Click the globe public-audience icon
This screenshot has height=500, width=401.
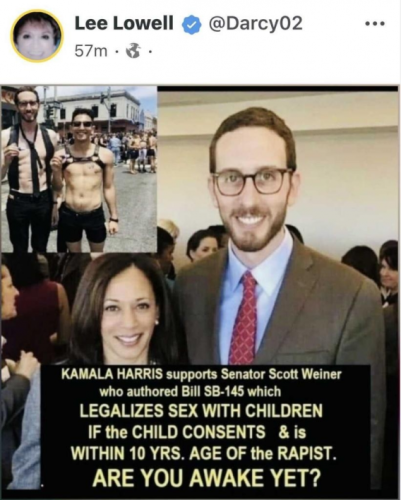point(133,51)
